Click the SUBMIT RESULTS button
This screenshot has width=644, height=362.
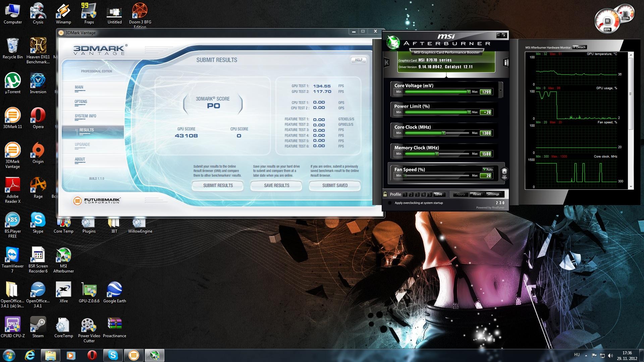click(218, 185)
